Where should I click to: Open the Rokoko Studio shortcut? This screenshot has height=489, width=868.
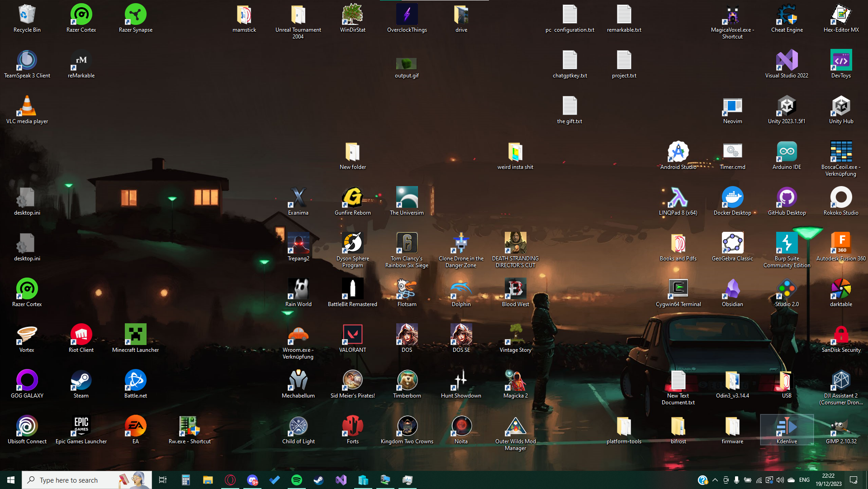[841, 201]
